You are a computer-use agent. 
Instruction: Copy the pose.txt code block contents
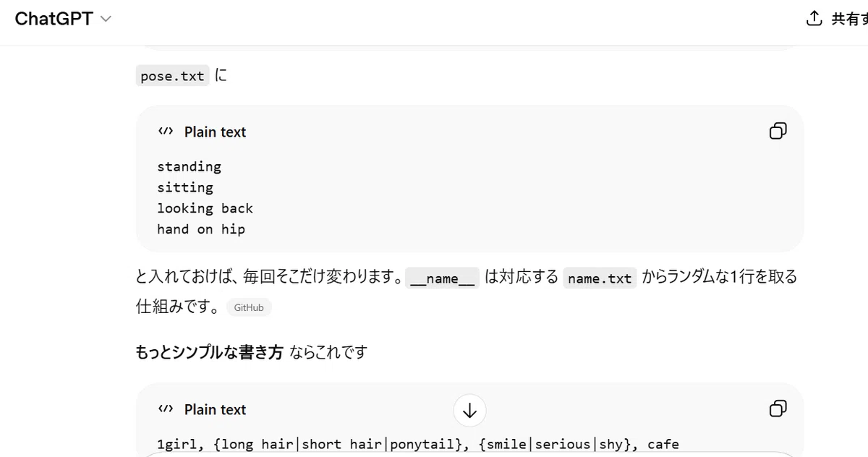tap(778, 131)
